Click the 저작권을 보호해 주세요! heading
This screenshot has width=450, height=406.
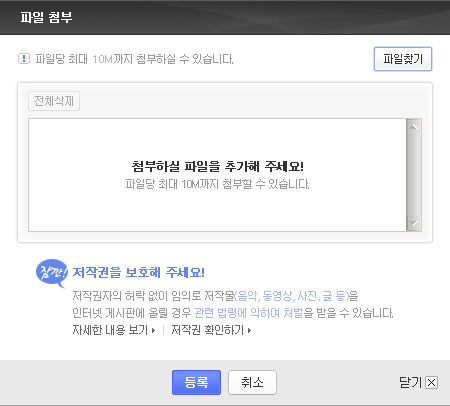coord(138,272)
